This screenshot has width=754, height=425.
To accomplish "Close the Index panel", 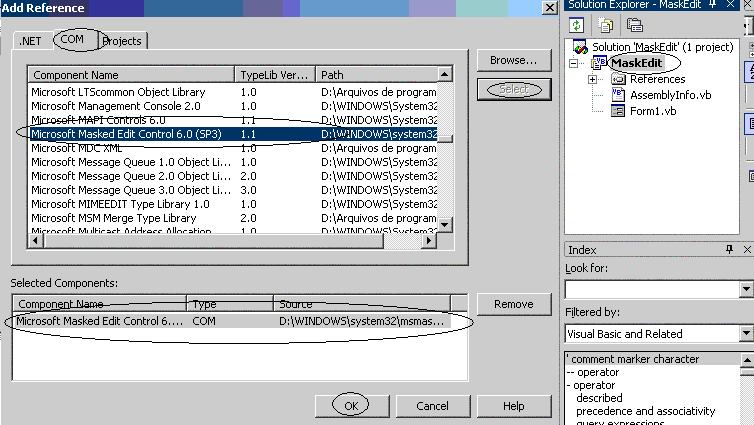I will click(x=747, y=249).
